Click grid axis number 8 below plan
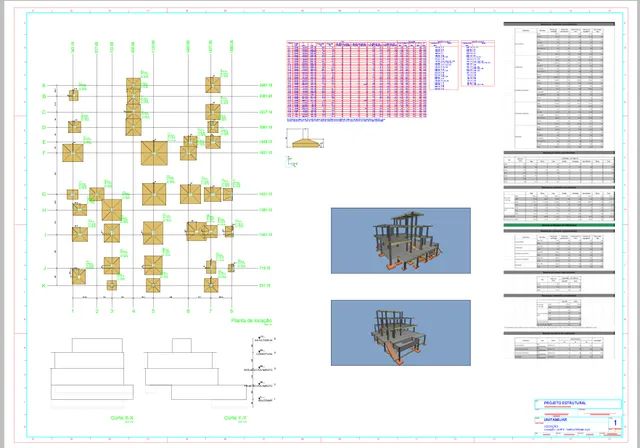This screenshot has width=640, height=448. tap(231, 311)
